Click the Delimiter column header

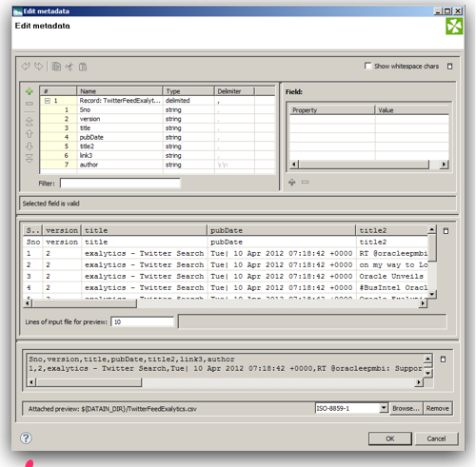(x=234, y=91)
